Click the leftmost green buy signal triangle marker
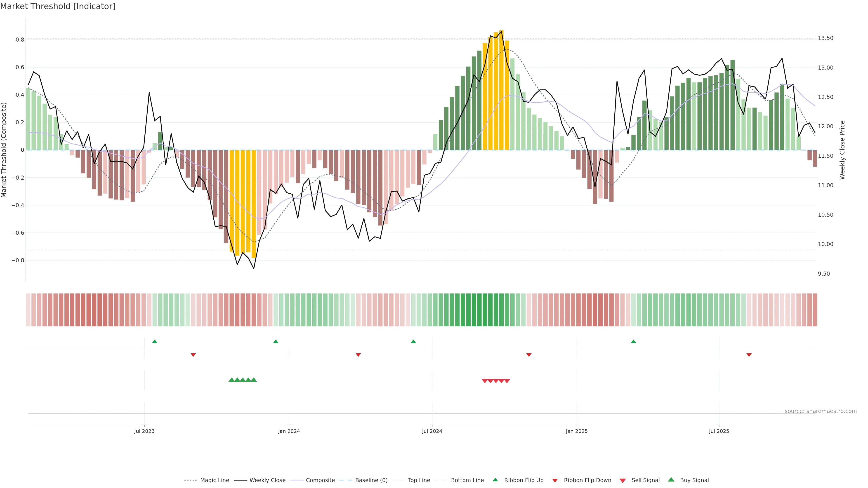This screenshot has width=868, height=488. (231, 380)
